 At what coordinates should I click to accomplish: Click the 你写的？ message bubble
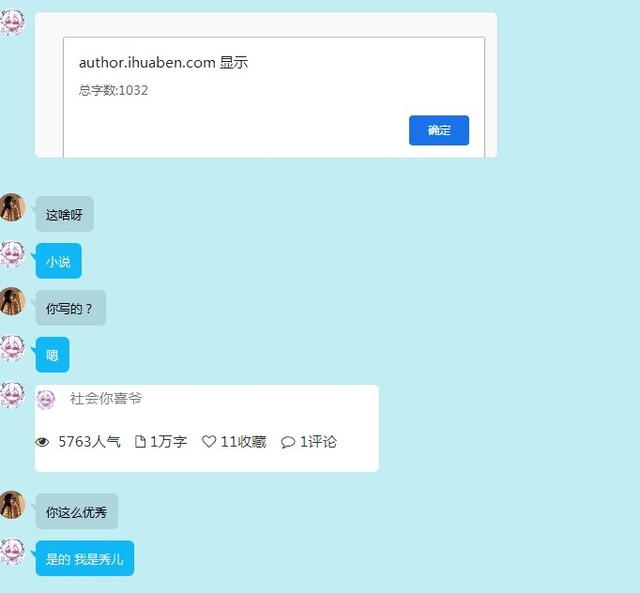click(x=71, y=308)
